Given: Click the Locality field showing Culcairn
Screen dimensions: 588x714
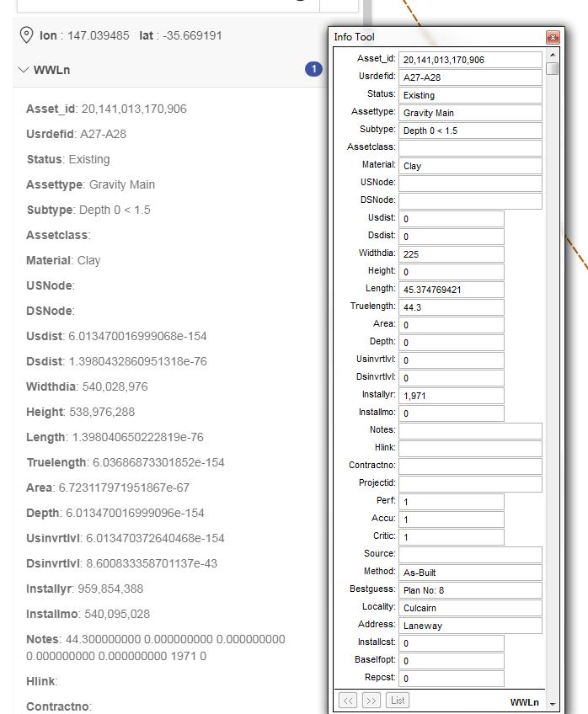Looking at the screenshot, I should pyautogui.click(x=471, y=608).
